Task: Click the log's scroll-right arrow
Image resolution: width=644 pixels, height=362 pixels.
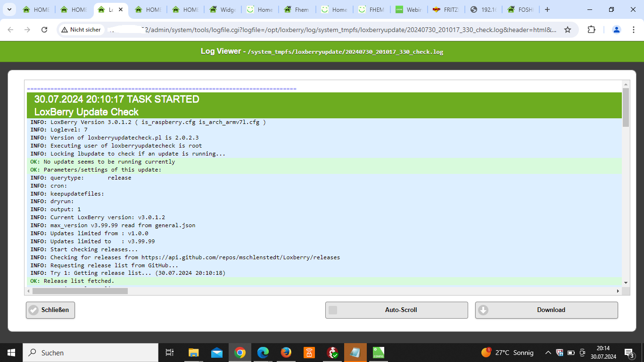Action: click(x=618, y=291)
